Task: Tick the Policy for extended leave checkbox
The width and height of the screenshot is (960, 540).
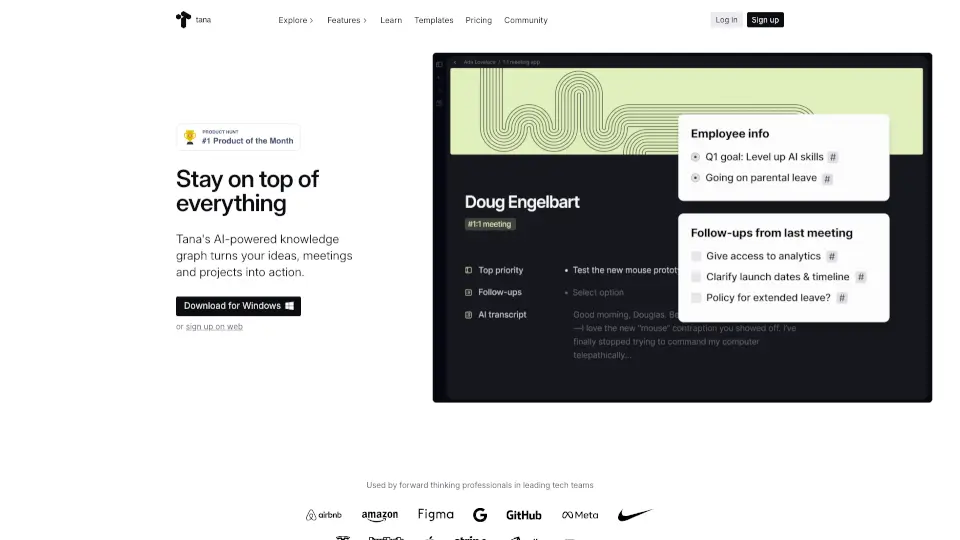Action: 696,298
